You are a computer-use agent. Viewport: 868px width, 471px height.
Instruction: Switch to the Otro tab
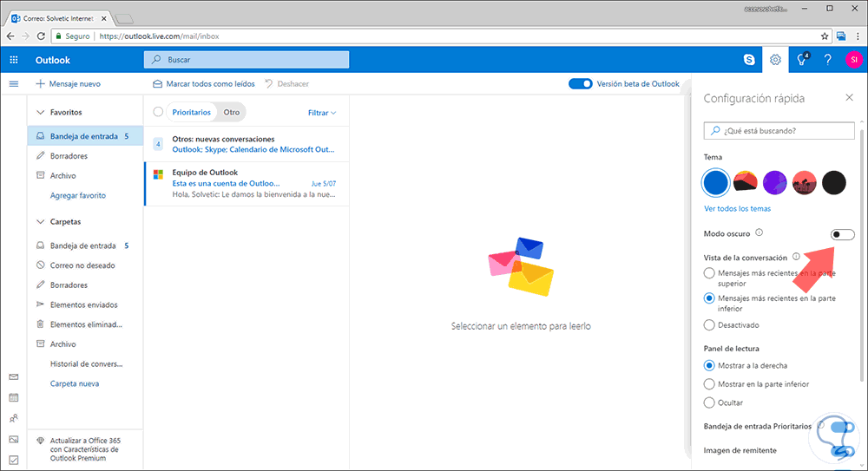tap(232, 113)
